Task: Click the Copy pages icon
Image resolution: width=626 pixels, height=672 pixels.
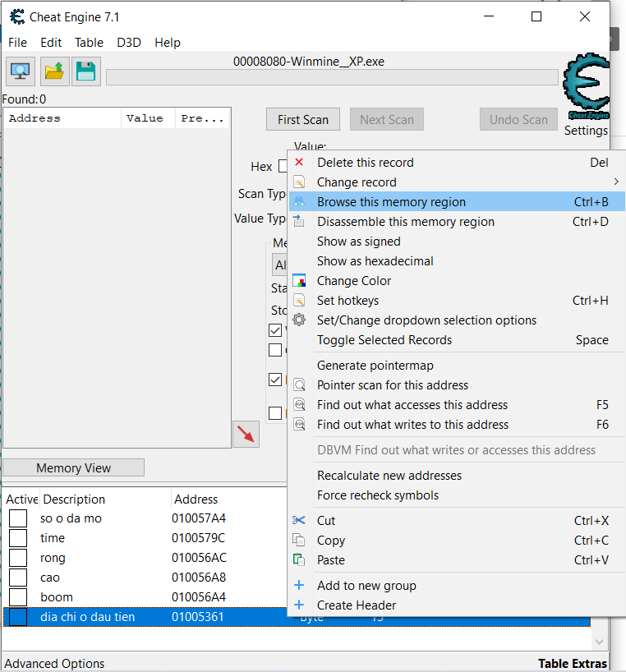Action: click(x=299, y=540)
